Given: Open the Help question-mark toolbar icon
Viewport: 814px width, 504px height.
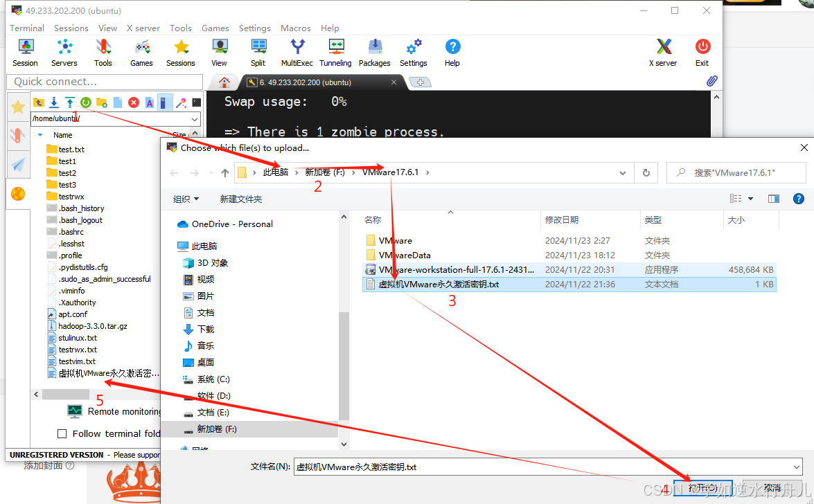Looking at the screenshot, I should pyautogui.click(x=452, y=53).
